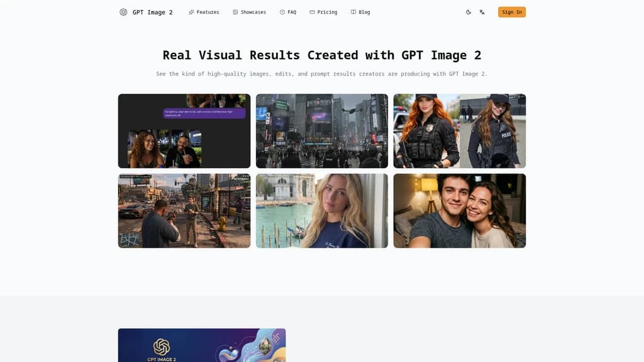Visit the Blog link
This screenshot has width=644, height=362.
(x=360, y=13)
